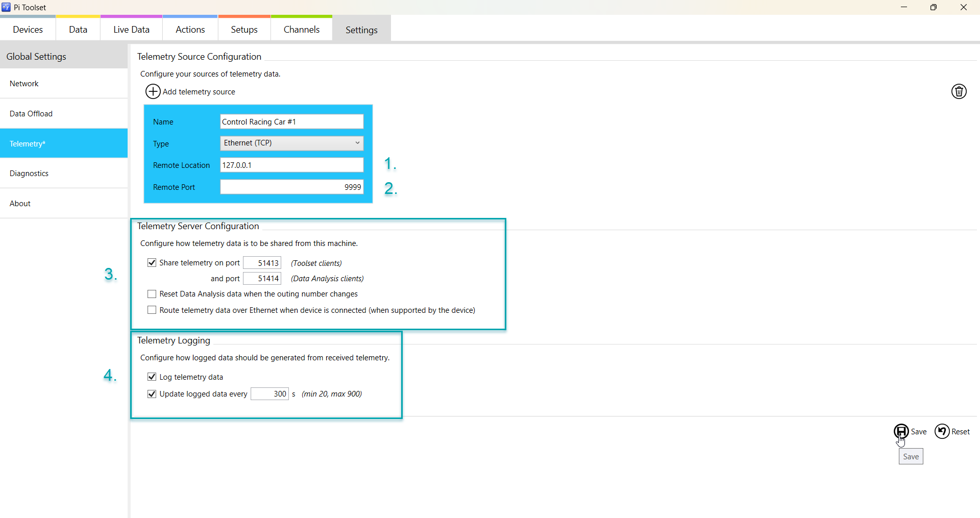This screenshot has width=980, height=518.
Task: Open Data Offload settings in sidebar
Action: 64,113
